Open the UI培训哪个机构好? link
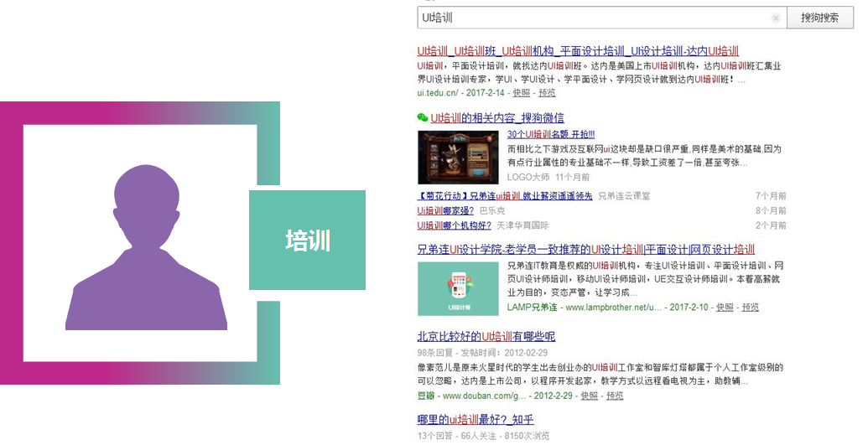The width and height of the screenshot is (868, 445). click(455, 225)
